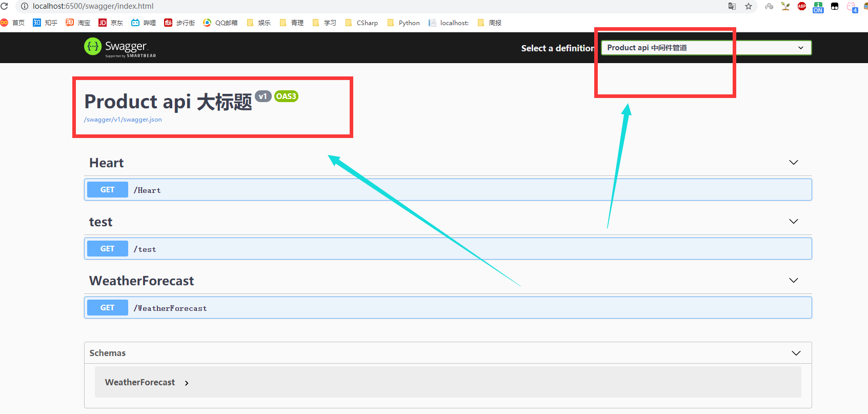
Task: Open the 哔哩 bilibili bookmark
Action: [x=144, y=23]
